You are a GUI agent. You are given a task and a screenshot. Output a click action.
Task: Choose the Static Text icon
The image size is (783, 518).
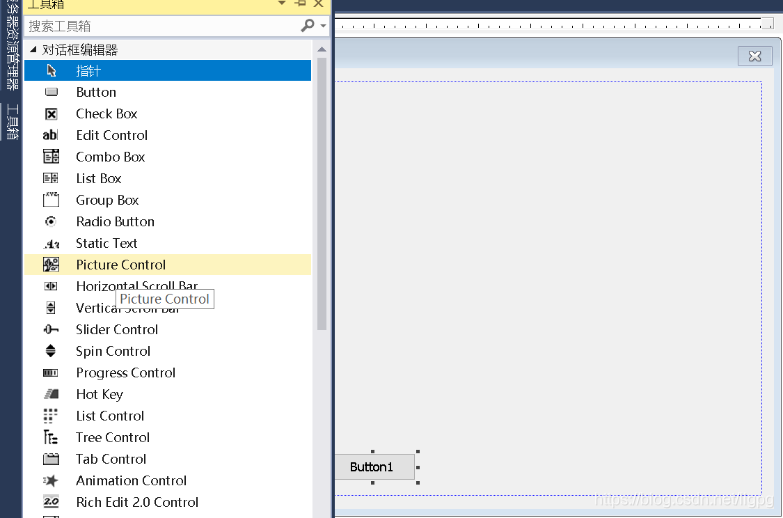point(51,243)
